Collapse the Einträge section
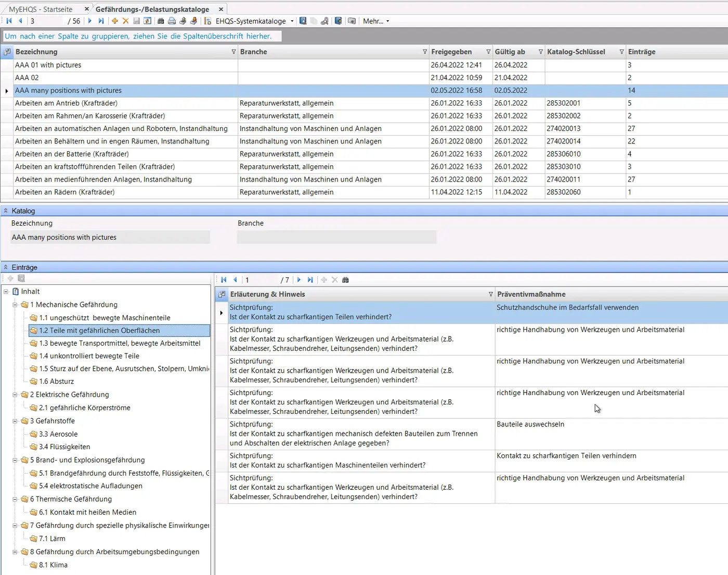Image resolution: width=728 pixels, height=575 pixels. 6,267
